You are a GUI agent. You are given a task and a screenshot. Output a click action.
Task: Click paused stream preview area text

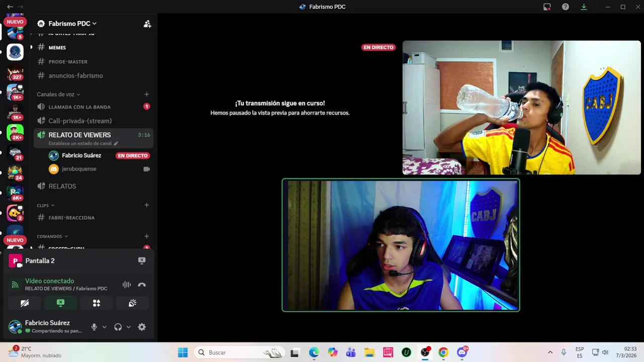click(x=280, y=108)
